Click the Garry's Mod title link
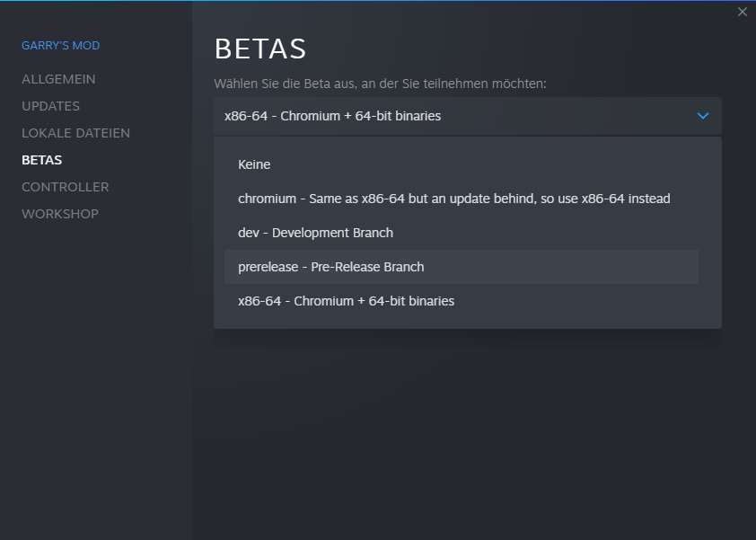This screenshot has height=540, width=756. pos(61,45)
